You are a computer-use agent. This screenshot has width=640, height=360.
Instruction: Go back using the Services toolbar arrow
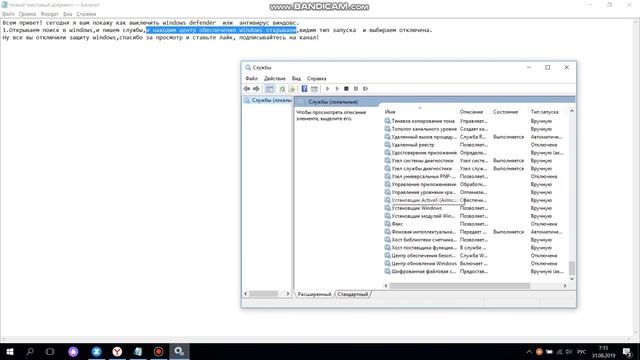click(x=247, y=89)
